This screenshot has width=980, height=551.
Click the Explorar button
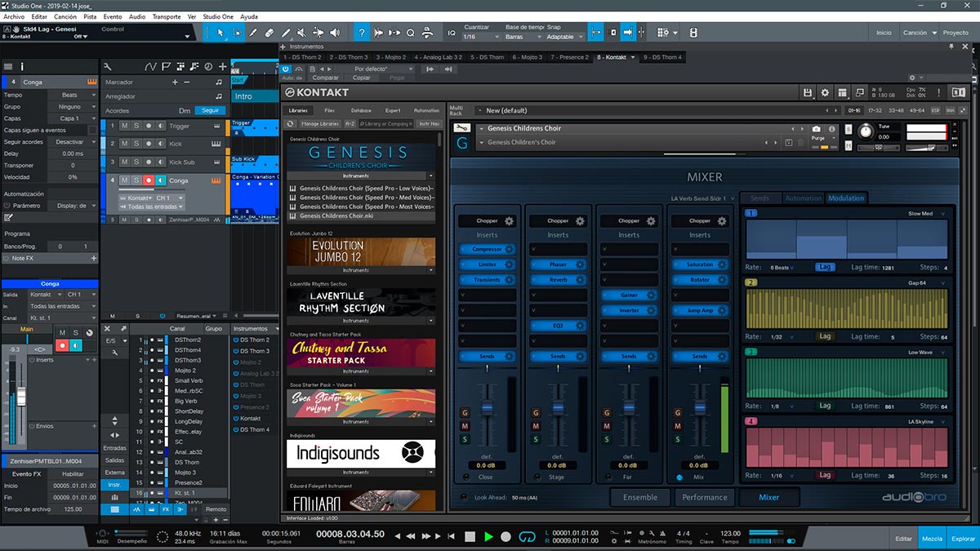963,539
